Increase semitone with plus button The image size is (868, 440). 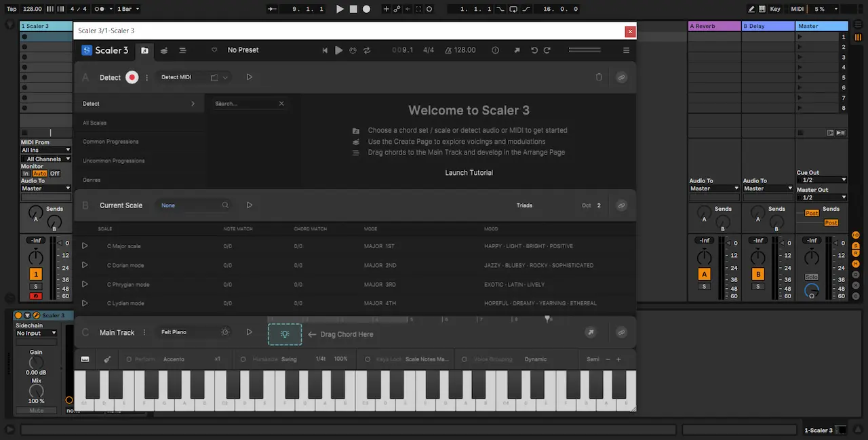coord(618,359)
